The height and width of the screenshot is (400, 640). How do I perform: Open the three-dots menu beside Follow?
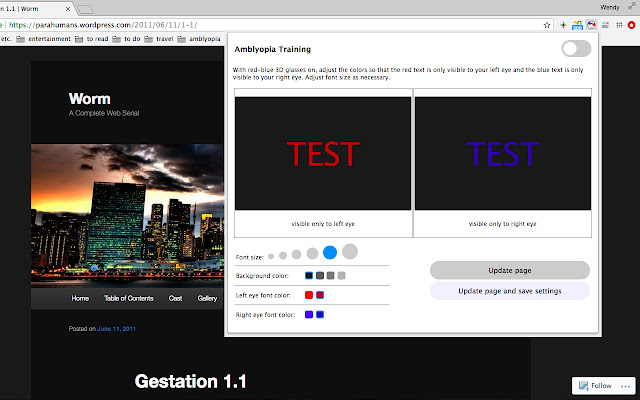625,386
